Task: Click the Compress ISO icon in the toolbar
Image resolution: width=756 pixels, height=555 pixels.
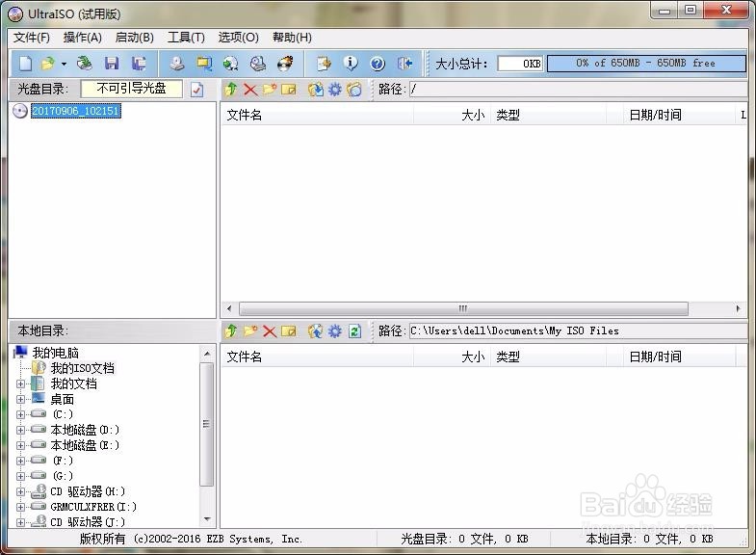Action: tap(204, 64)
